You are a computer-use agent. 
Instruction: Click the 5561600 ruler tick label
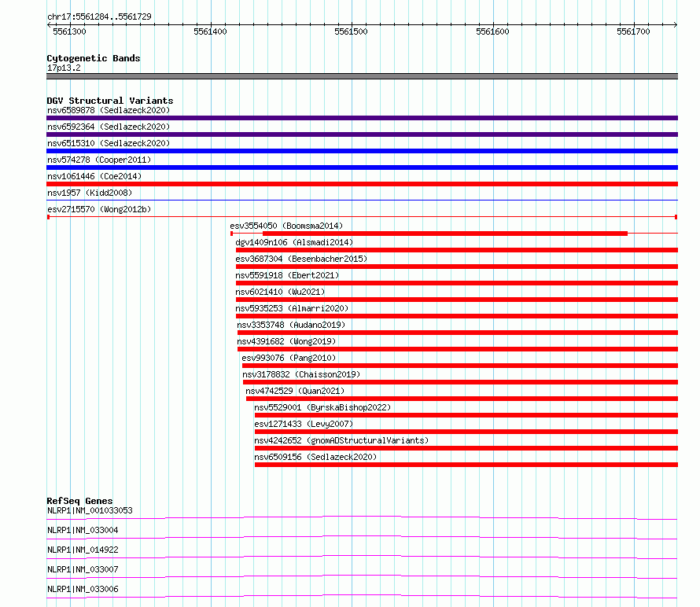pyautogui.click(x=492, y=31)
